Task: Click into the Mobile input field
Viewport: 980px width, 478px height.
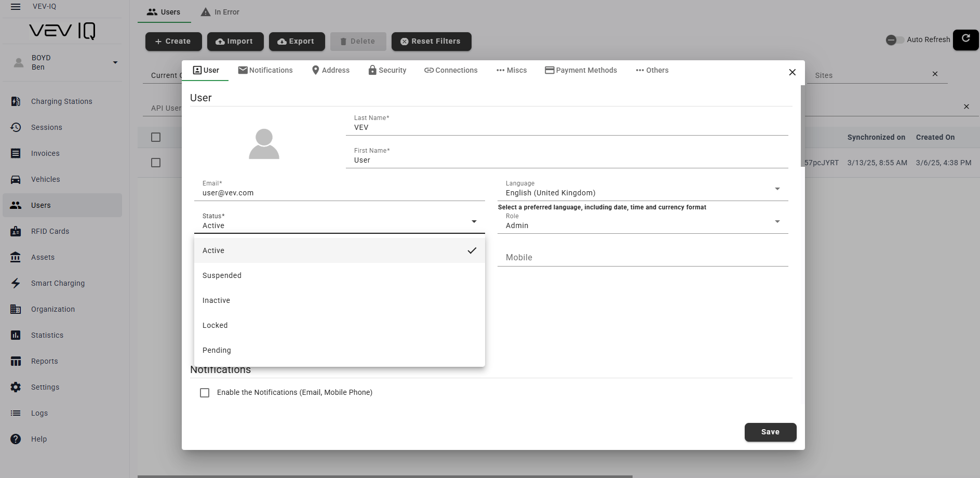Action: (642, 258)
